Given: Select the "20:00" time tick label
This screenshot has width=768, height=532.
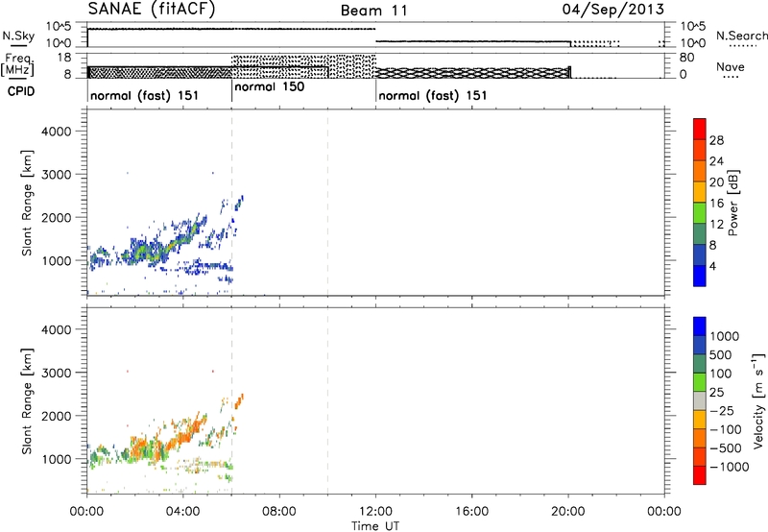Looking at the screenshot, I should point(568,512).
